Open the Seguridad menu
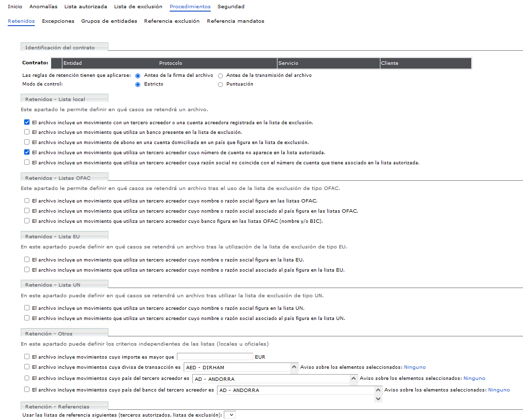Image resolution: width=523 pixels, height=420 pixels. coord(231,7)
